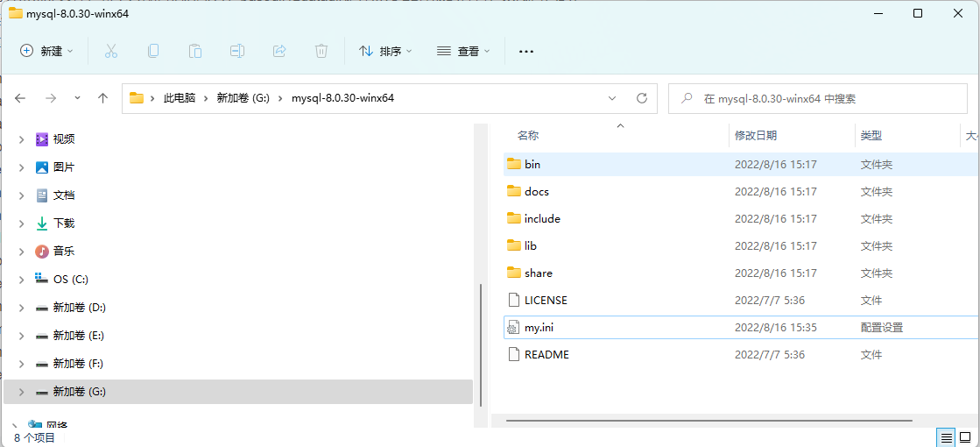The image size is (980, 447).
Task: Select 新加卷 (F:) in navigation pane
Action: point(78,364)
